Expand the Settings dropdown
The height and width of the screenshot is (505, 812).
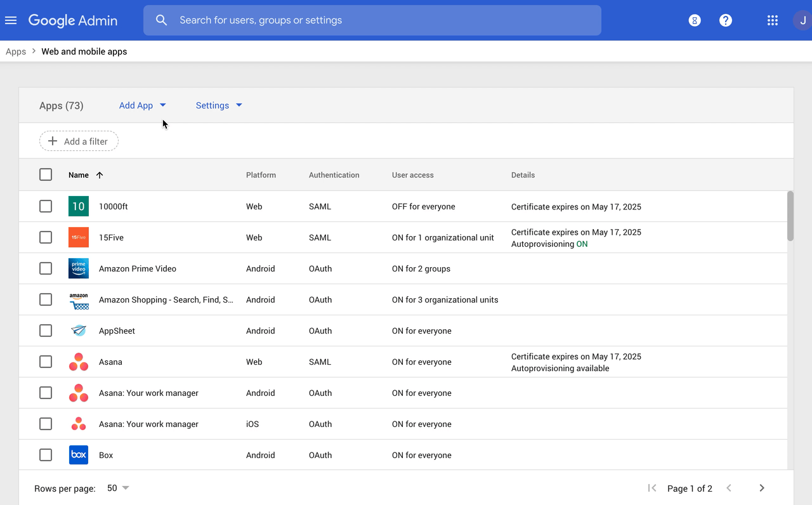tap(219, 105)
